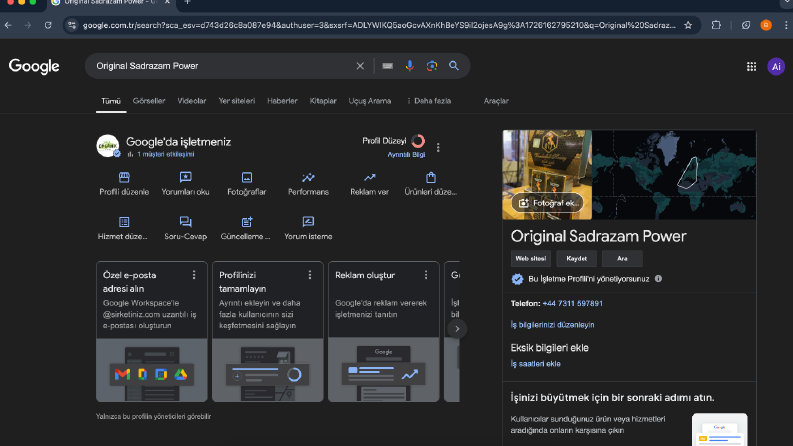Switch to Yer siteleri tab
The height and width of the screenshot is (446, 793).
[237, 101]
